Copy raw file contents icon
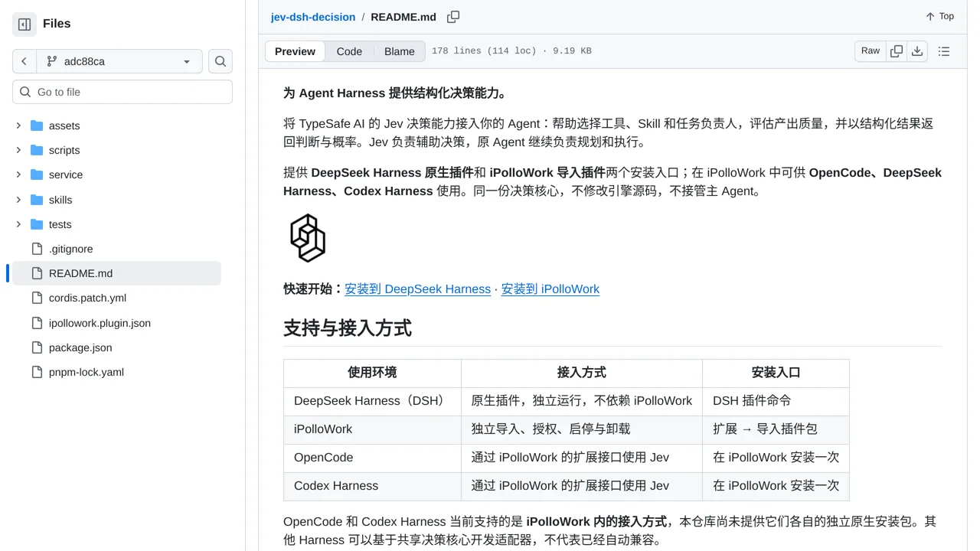The width and height of the screenshot is (980, 551). click(897, 51)
